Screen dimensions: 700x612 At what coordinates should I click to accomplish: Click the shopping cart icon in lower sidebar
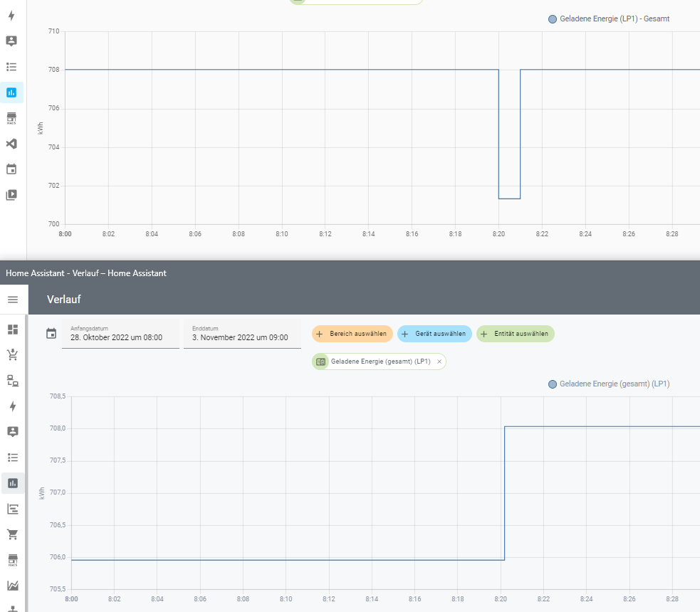[13, 534]
